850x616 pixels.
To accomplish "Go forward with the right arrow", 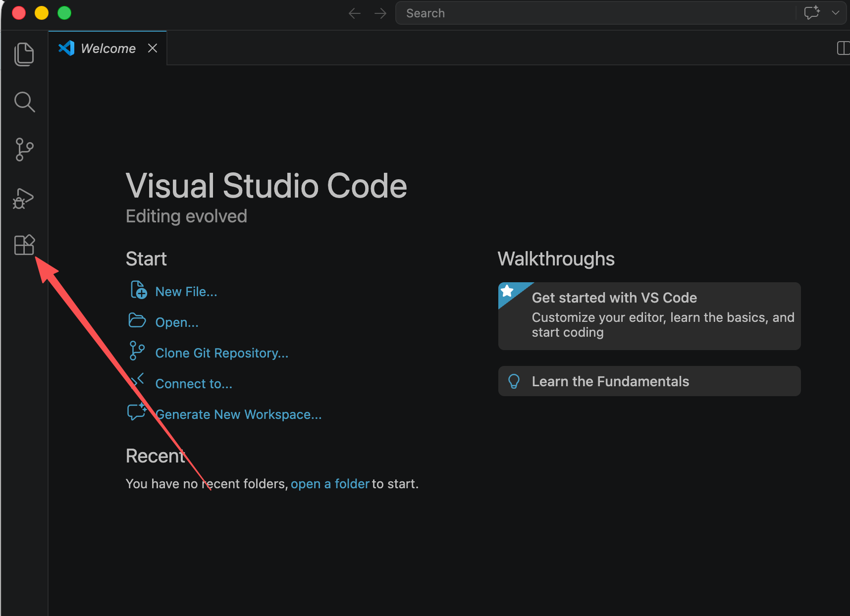I will 380,13.
